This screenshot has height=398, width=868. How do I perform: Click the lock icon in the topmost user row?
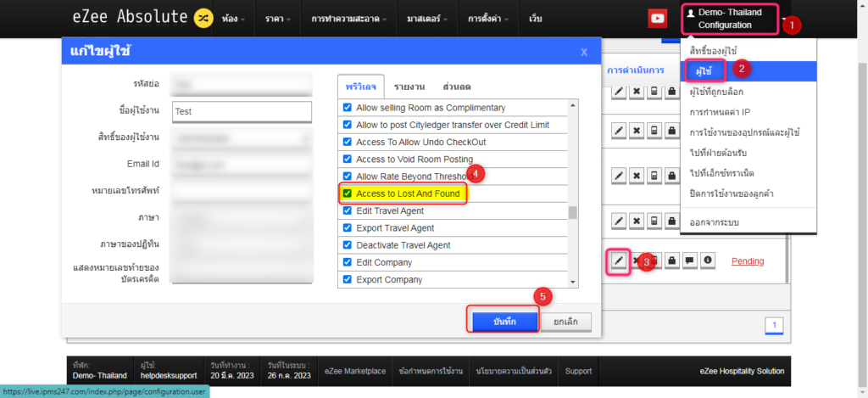[x=671, y=91]
